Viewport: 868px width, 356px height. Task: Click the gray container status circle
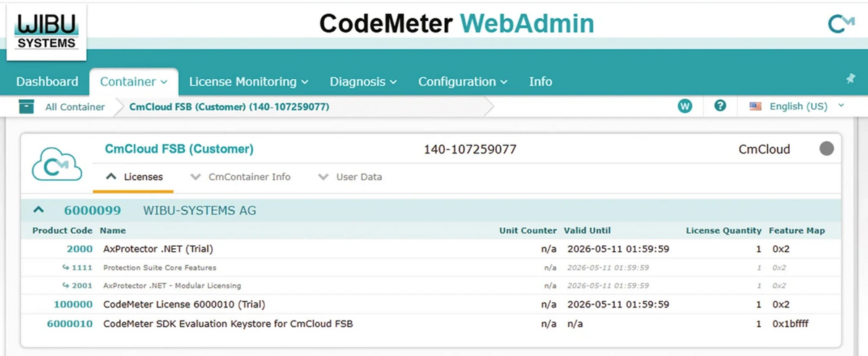[826, 149]
